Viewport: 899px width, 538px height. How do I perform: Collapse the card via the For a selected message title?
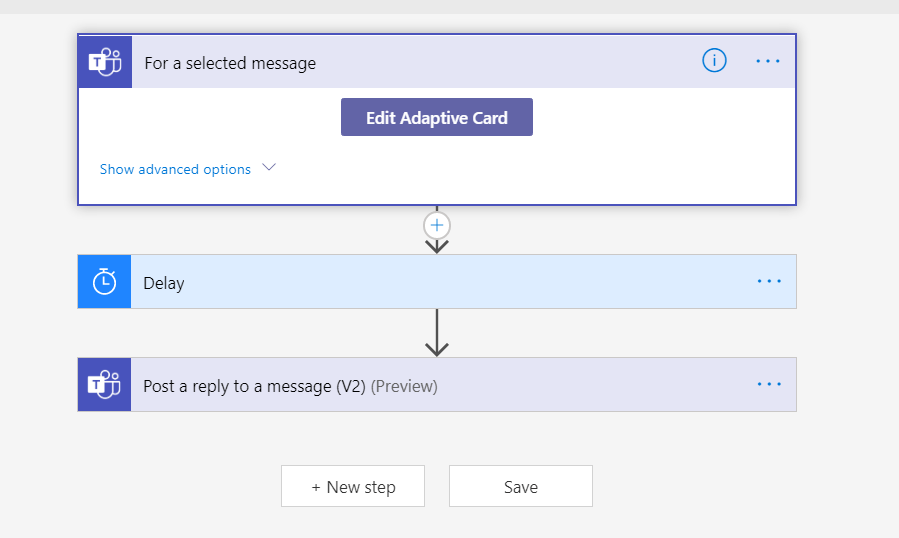click(230, 63)
